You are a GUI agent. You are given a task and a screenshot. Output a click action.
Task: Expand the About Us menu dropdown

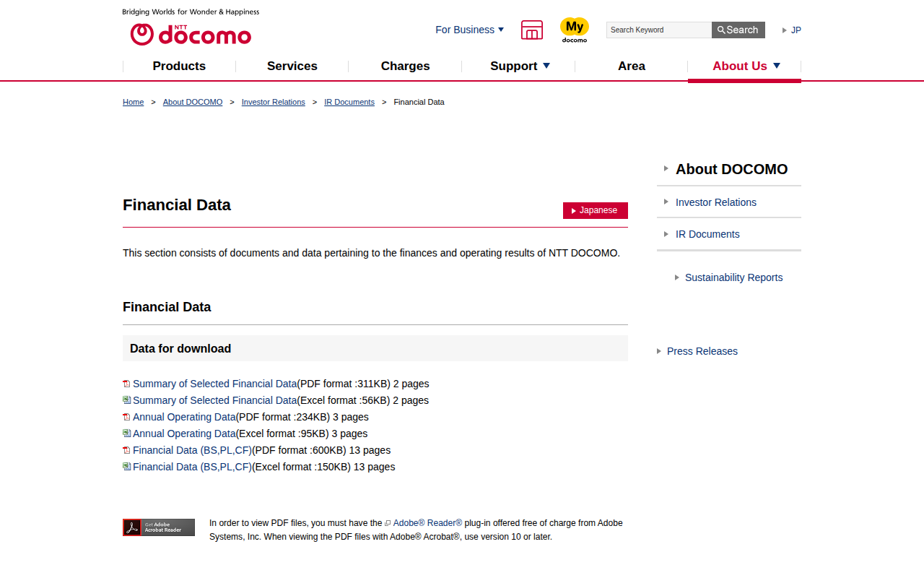(746, 66)
